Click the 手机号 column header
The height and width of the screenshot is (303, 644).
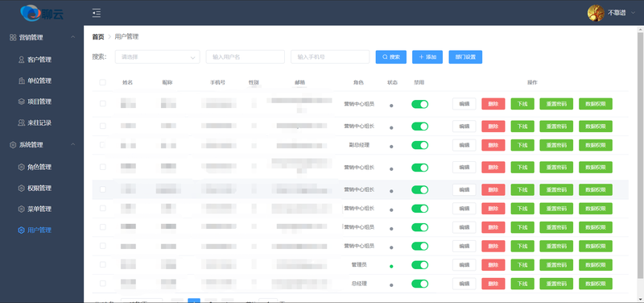pyautogui.click(x=217, y=83)
